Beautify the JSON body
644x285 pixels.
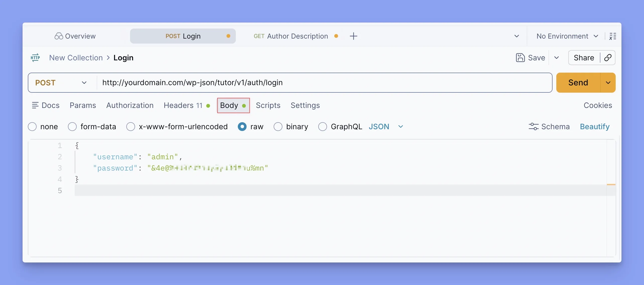pyautogui.click(x=595, y=126)
